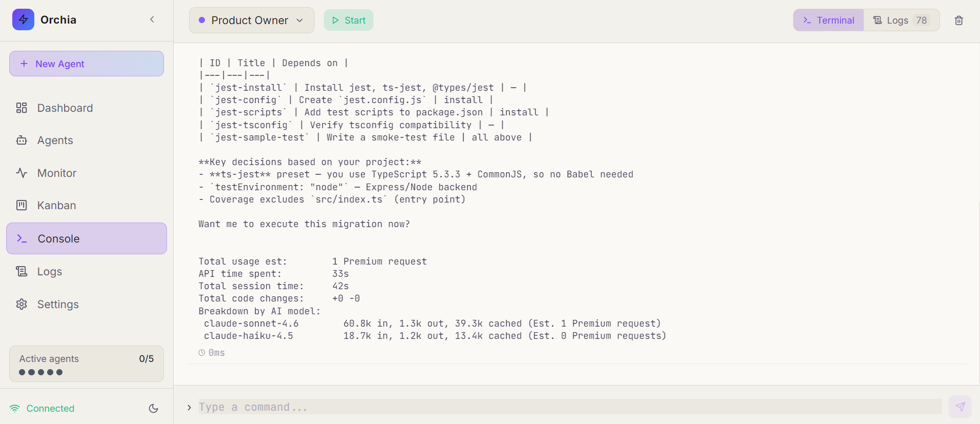
Task: Click the Dashboard grid icon
Action: pos(22,108)
